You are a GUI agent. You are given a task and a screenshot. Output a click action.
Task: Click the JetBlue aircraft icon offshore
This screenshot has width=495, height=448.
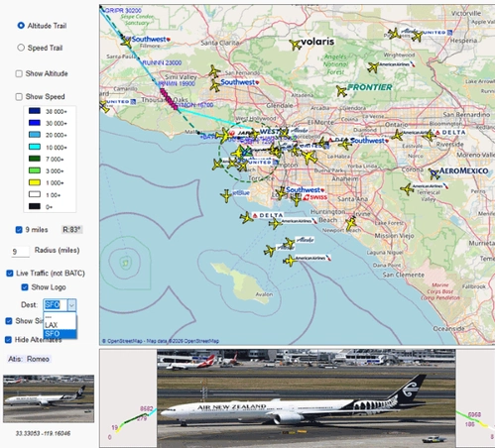(x=226, y=195)
